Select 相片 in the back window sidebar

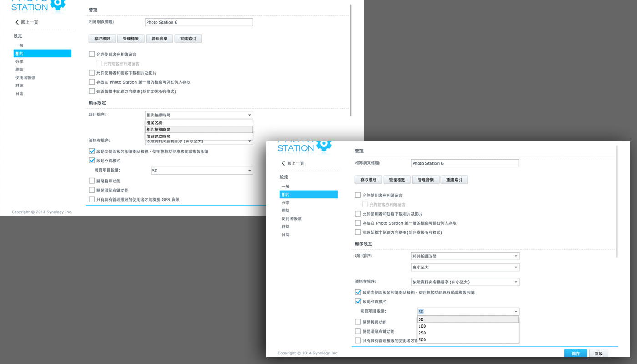point(42,53)
